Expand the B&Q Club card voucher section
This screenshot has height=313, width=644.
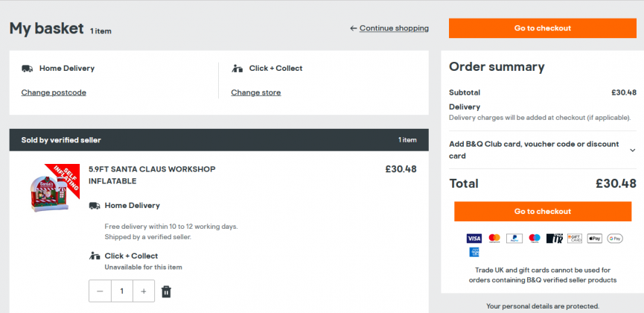tap(632, 150)
